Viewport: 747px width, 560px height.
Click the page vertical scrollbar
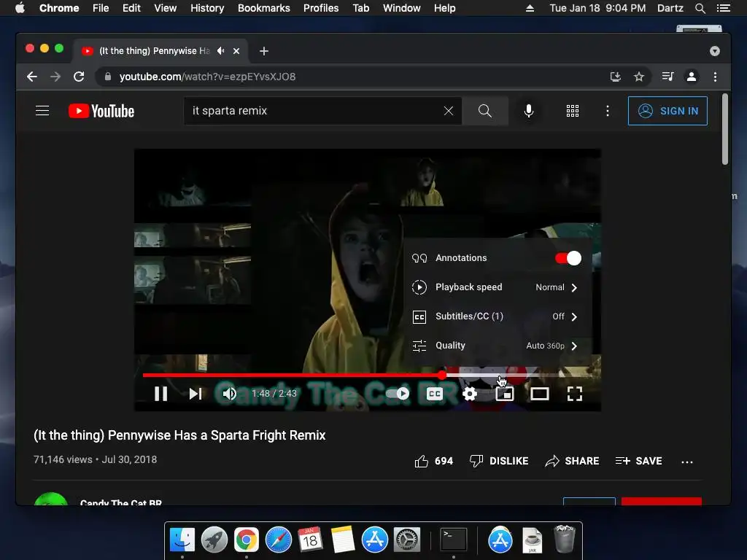[x=725, y=129]
